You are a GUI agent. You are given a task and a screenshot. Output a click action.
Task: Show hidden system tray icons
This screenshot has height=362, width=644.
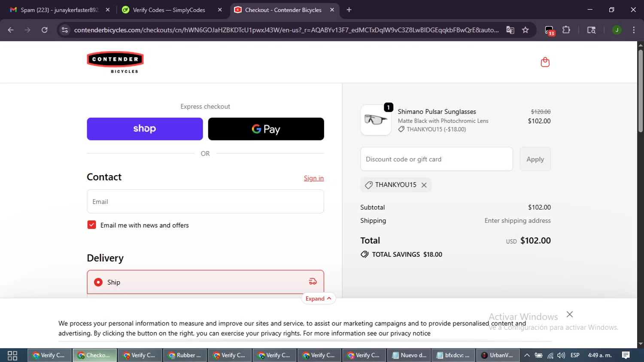(527, 356)
